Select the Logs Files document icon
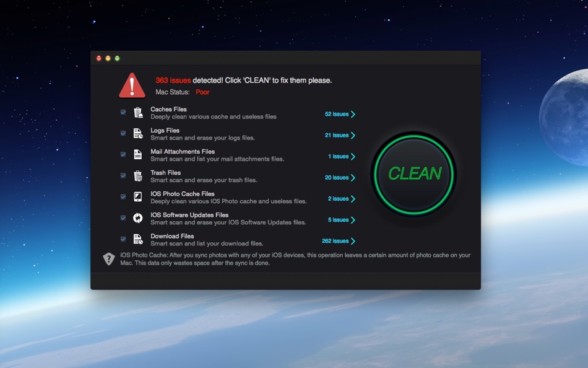 click(x=137, y=133)
